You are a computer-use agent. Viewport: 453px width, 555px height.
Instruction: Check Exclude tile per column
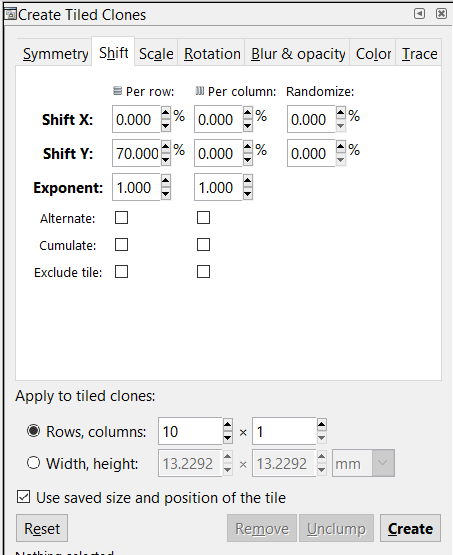point(203,272)
